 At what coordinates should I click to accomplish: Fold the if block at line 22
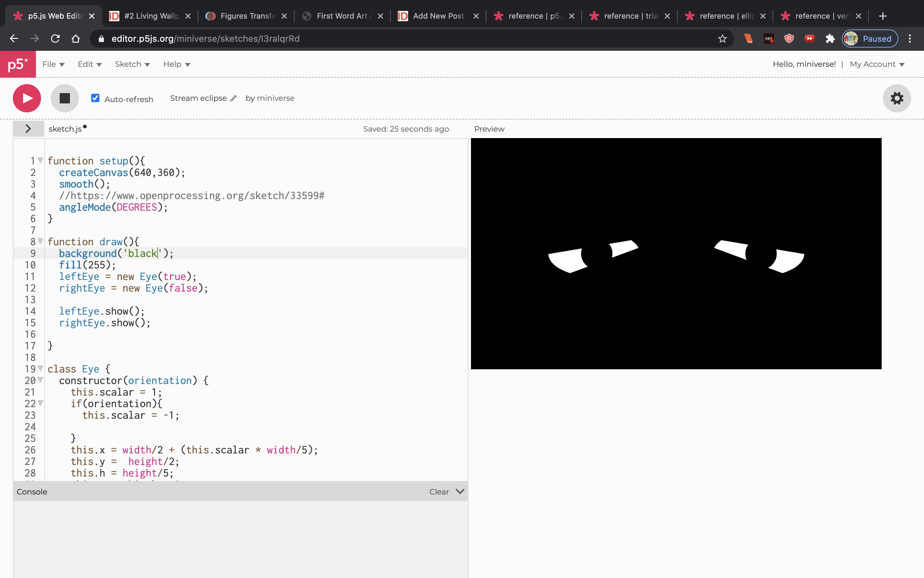pyautogui.click(x=40, y=403)
